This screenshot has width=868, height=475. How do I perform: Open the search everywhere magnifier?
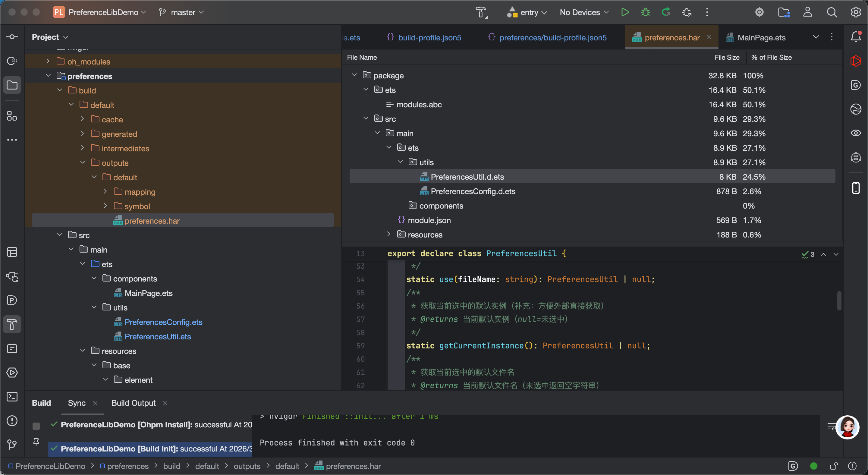[x=832, y=12]
